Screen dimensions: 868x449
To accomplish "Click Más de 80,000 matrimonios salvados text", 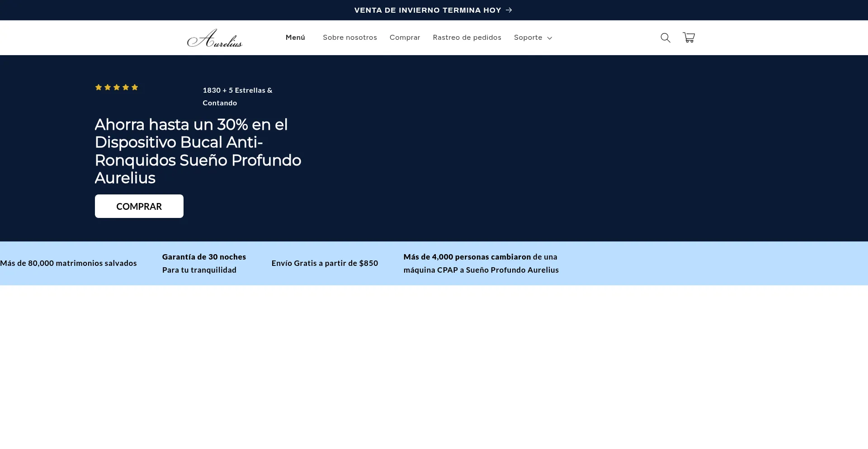I will (68, 263).
